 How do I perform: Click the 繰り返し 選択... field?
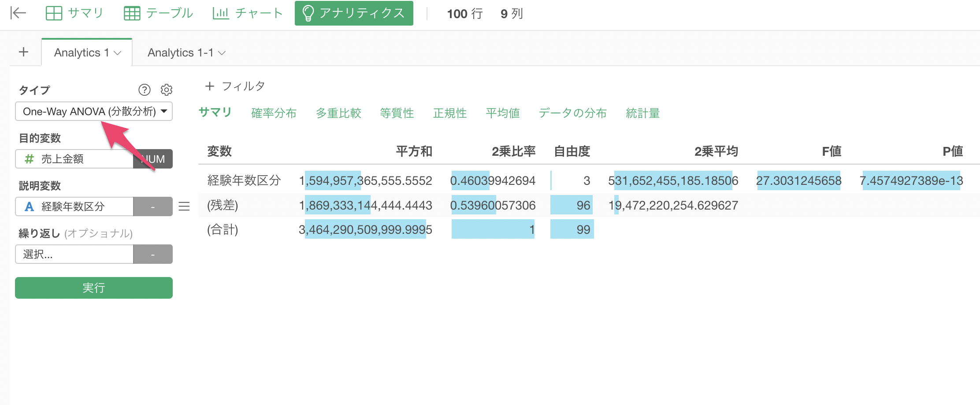coord(74,254)
